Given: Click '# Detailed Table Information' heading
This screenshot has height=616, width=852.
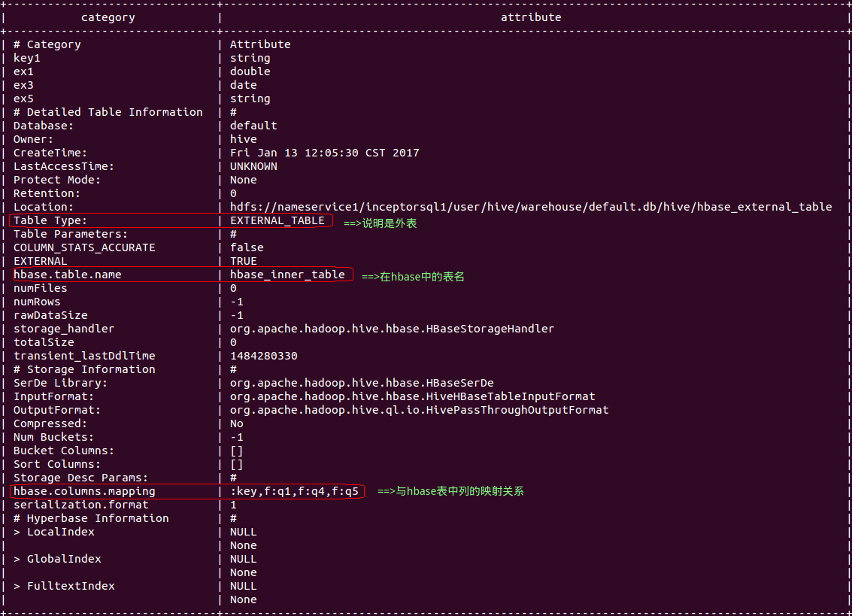Looking at the screenshot, I should [108, 113].
